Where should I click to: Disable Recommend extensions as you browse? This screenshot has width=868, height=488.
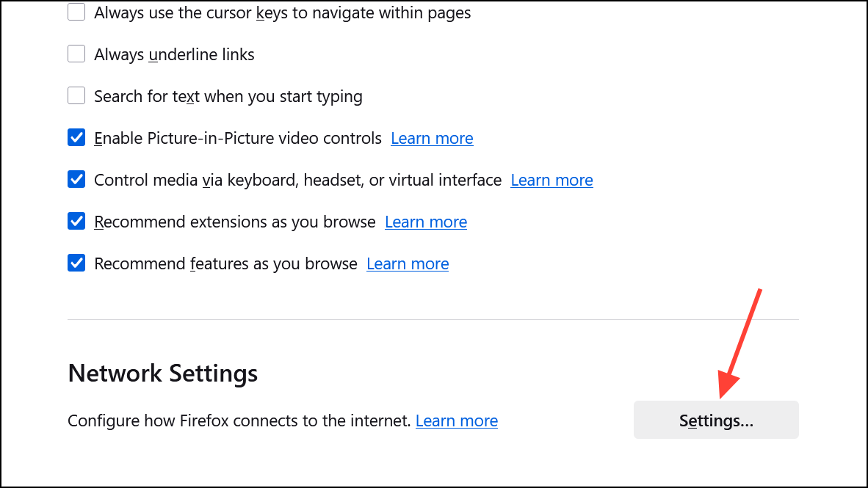[76, 221]
